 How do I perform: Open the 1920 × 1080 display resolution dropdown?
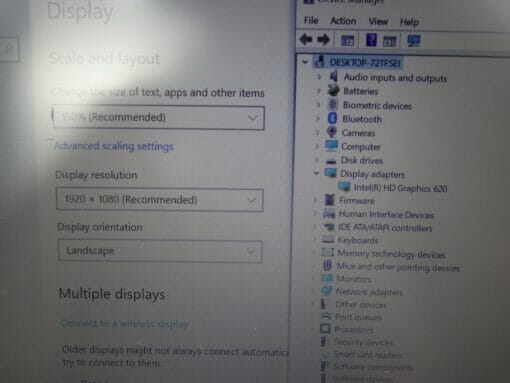160,200
